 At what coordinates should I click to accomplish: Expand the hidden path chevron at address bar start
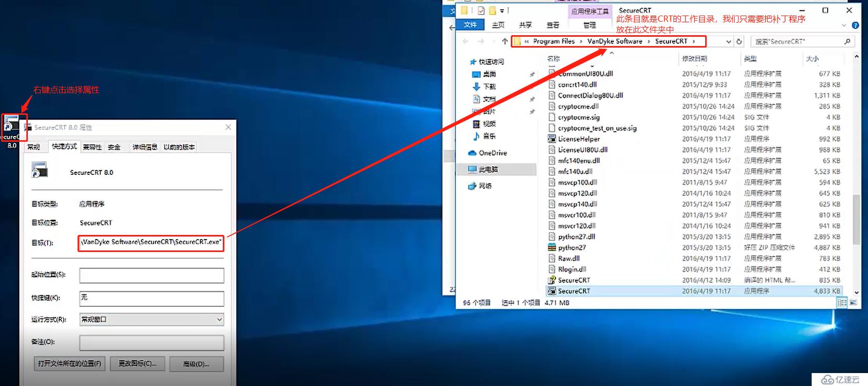point(526,41)
